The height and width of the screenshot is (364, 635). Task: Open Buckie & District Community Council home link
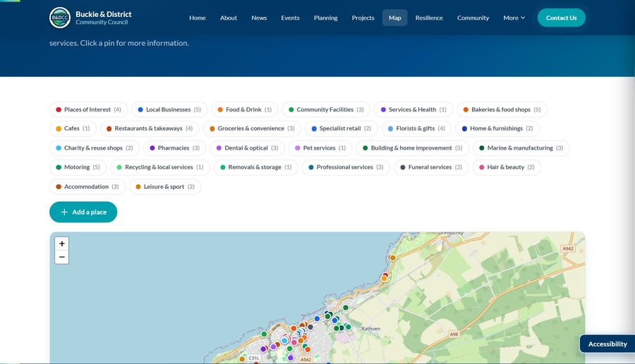pyautogui.click(x=90, y=18)
